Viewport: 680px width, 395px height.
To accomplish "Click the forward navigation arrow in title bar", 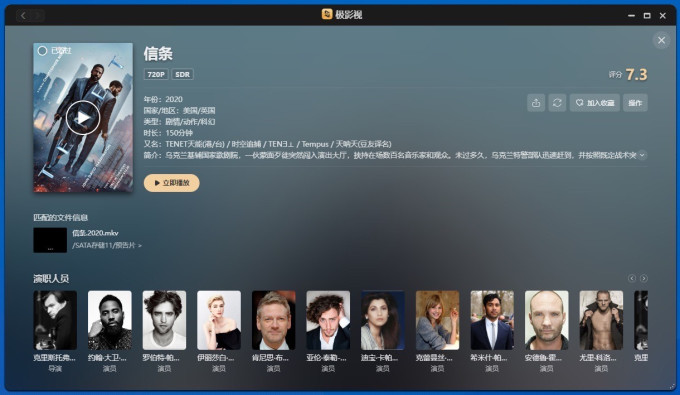I will [37, 16].
